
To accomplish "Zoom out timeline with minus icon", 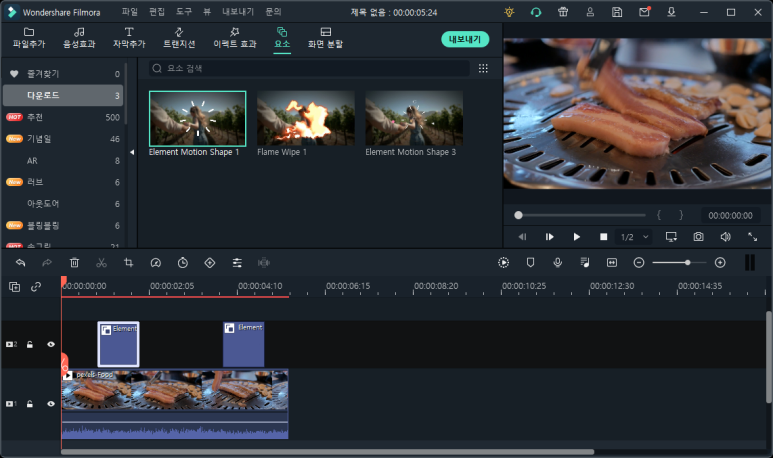I will [x=639, y=263].
